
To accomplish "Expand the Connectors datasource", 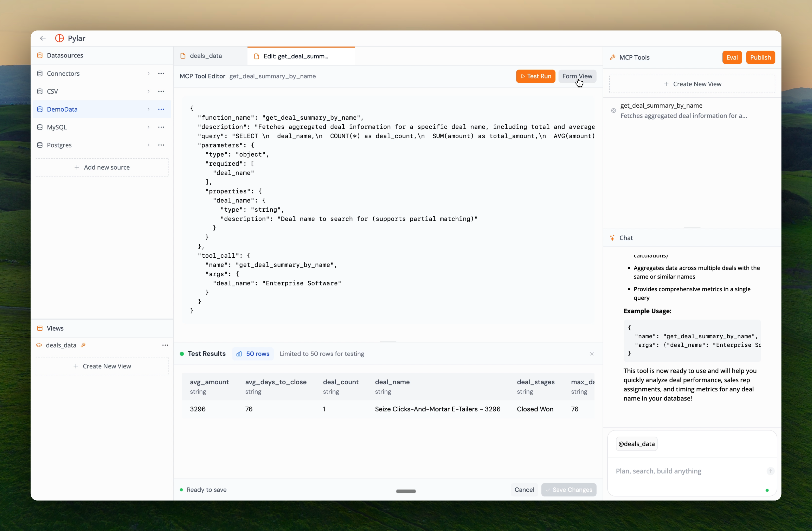I will pyautogui.click(x=148, y=73).
